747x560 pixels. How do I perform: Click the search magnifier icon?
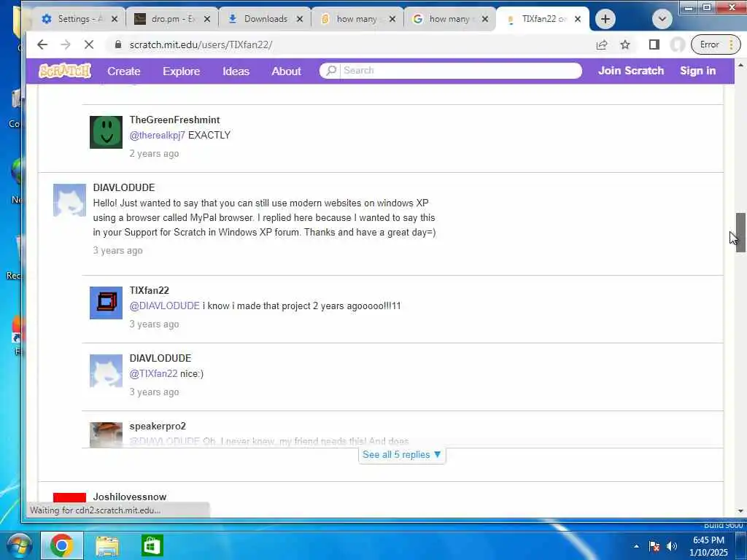click(330, 71)
